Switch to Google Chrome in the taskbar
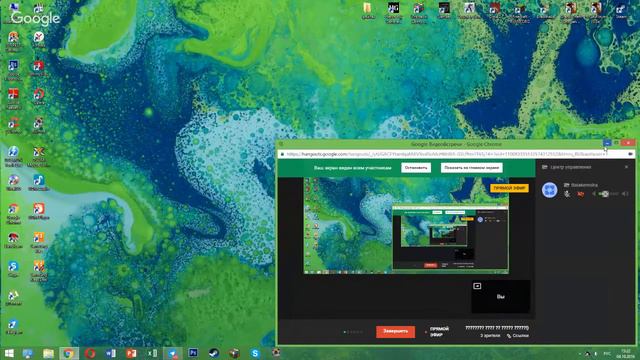This screenshot has width=640, height=360. tap(69, 353)
